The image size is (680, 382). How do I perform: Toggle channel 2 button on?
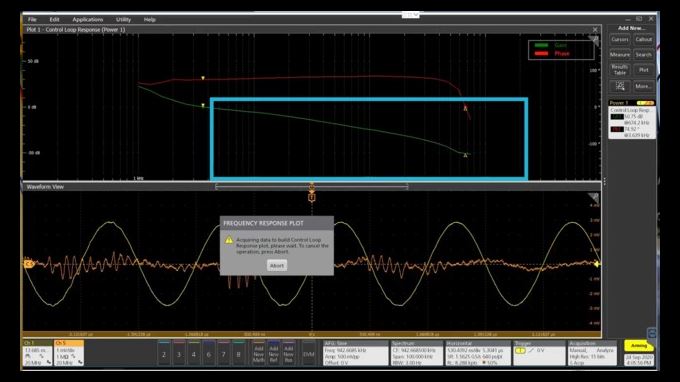pyautogui.click(x=164, y=353)
